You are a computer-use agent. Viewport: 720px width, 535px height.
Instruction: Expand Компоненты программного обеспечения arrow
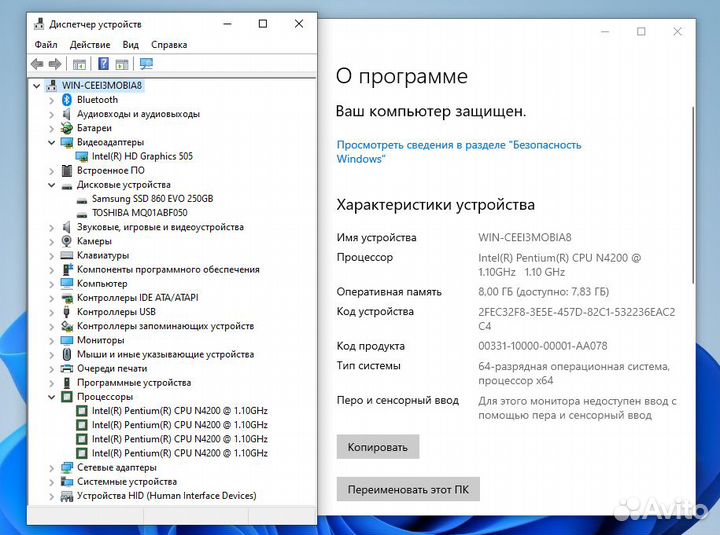tap(51, 270)
